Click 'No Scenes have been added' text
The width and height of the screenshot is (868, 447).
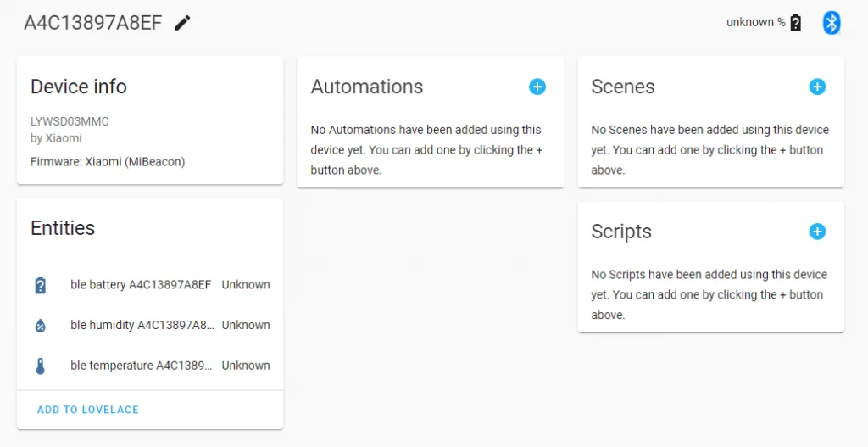pyautogui.click(x=710, y=149)
